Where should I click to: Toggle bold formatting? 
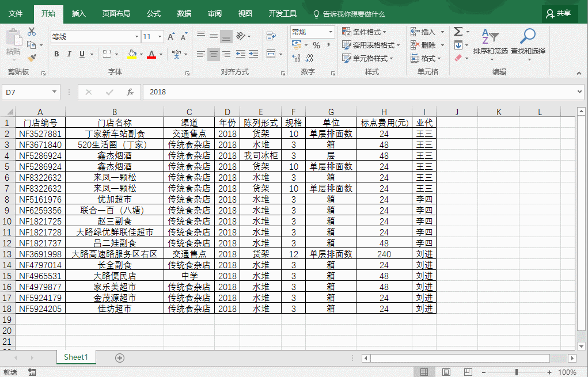[56, 54]
